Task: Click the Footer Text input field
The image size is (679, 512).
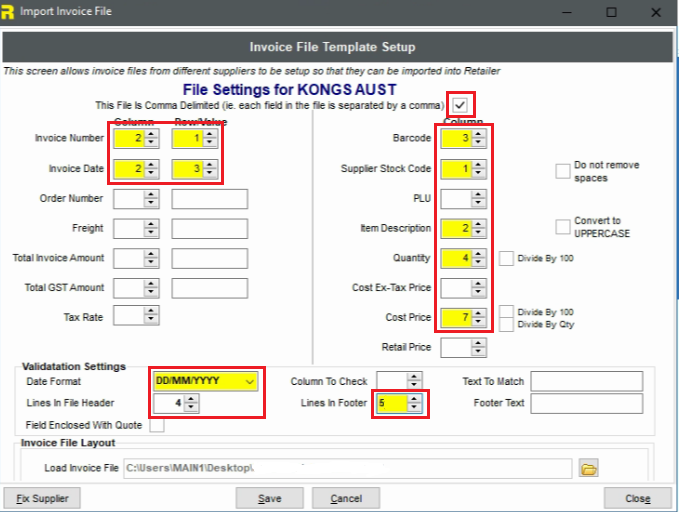Action: tap(586, 404)
